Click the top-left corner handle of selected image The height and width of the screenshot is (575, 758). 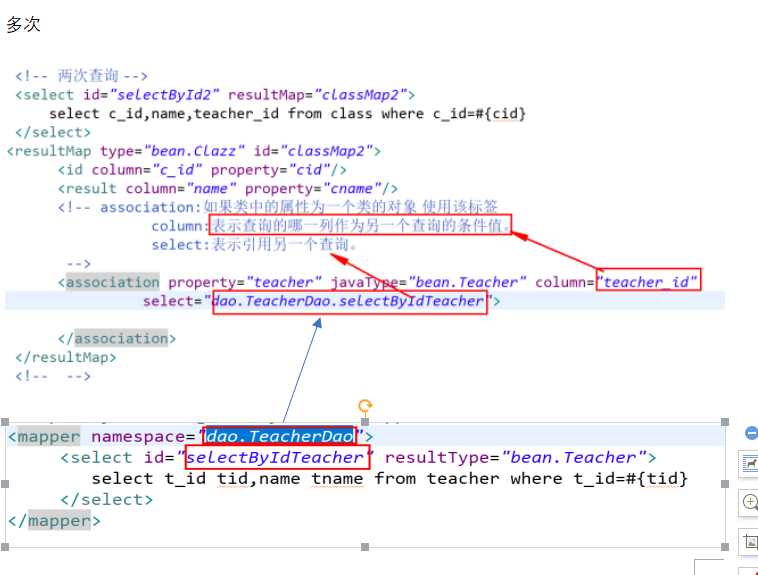click(5, 422)
